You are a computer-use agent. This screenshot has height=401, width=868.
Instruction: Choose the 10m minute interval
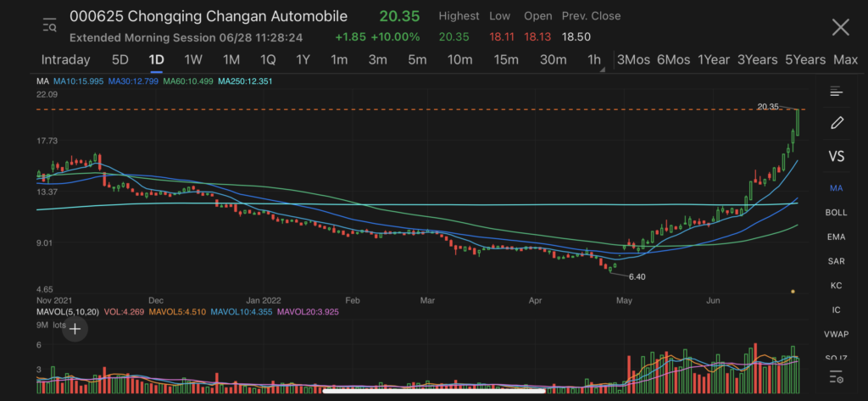(460, 60)
